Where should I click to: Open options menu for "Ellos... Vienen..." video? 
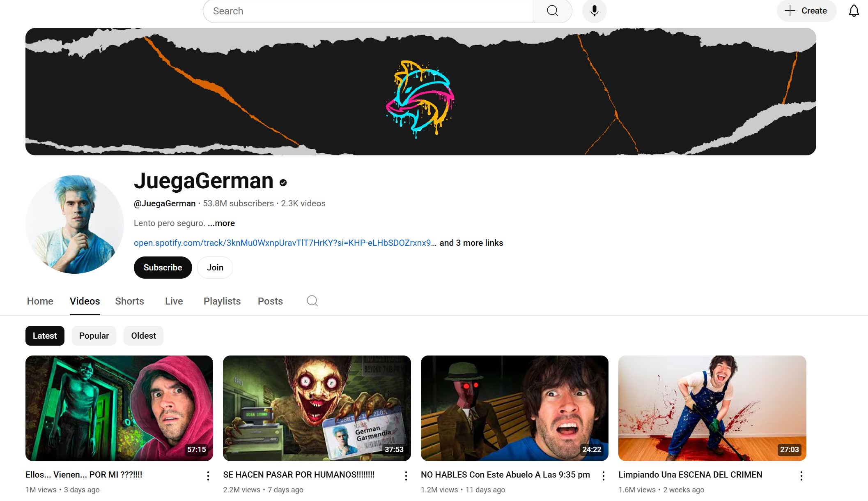click(x=208, y=476)
